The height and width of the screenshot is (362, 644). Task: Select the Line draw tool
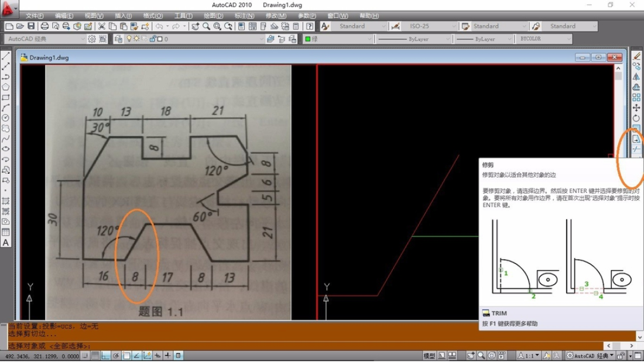point(6,56)
